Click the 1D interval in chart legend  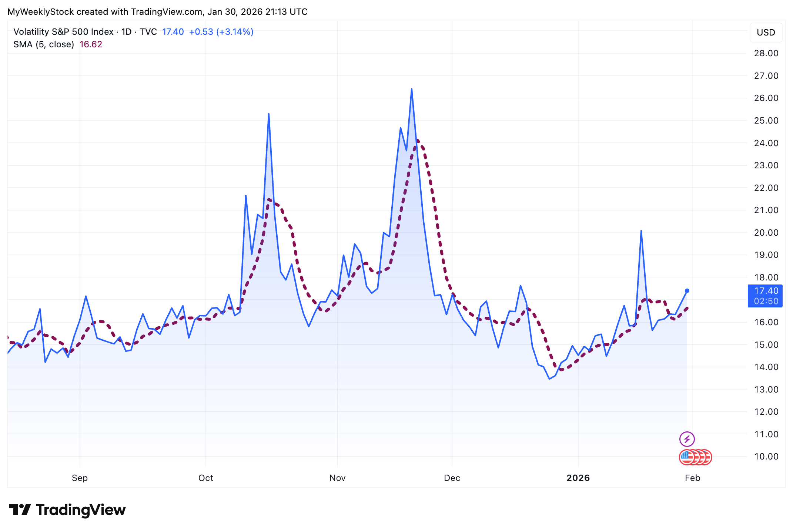tap(126, 32)
